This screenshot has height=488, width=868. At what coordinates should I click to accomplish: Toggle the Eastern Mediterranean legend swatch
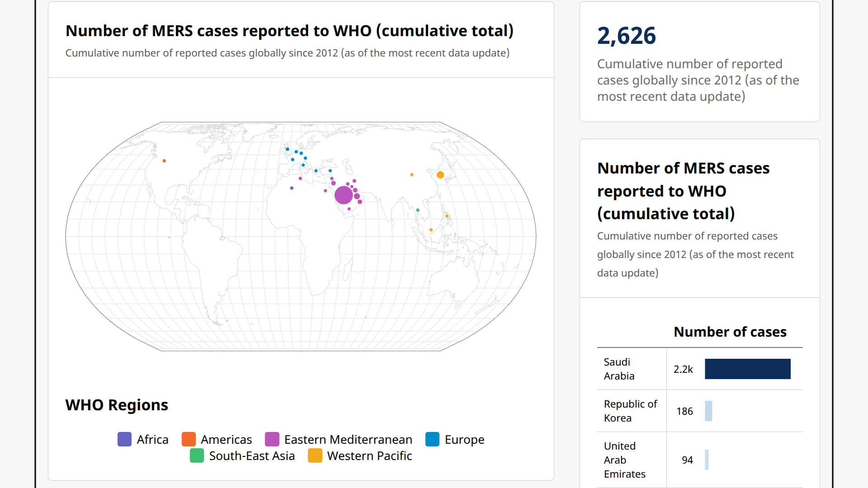(x=272, y=439)
